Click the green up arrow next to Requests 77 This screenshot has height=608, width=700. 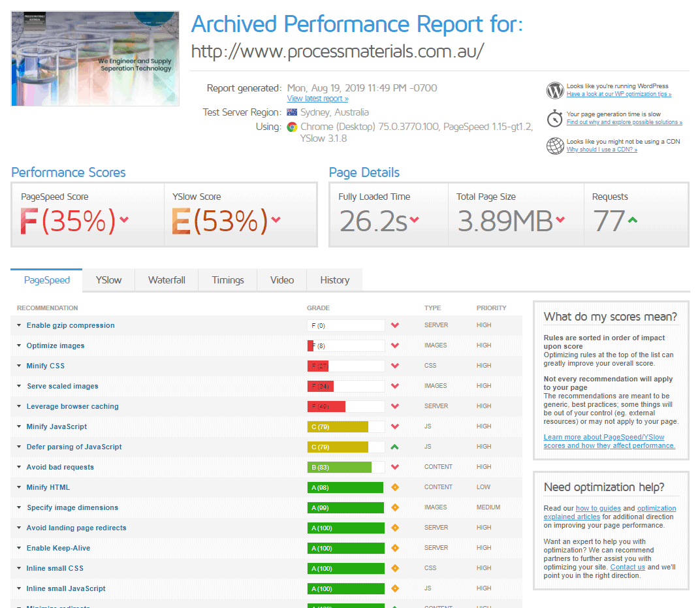[633, 219]
